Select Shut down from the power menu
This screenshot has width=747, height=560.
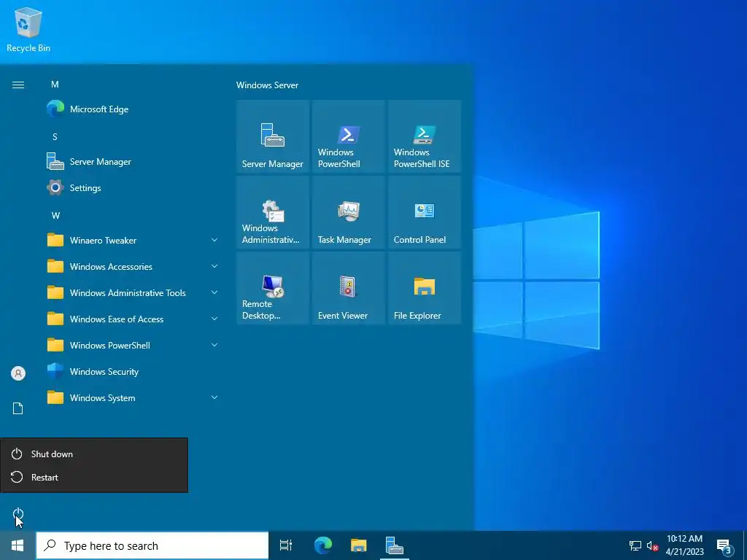pos(94,454)
